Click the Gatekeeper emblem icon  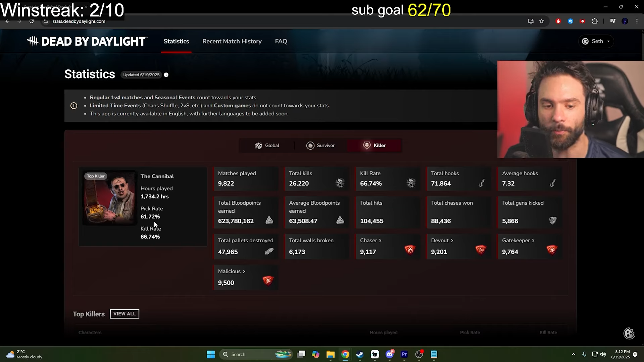click(552, 250)
